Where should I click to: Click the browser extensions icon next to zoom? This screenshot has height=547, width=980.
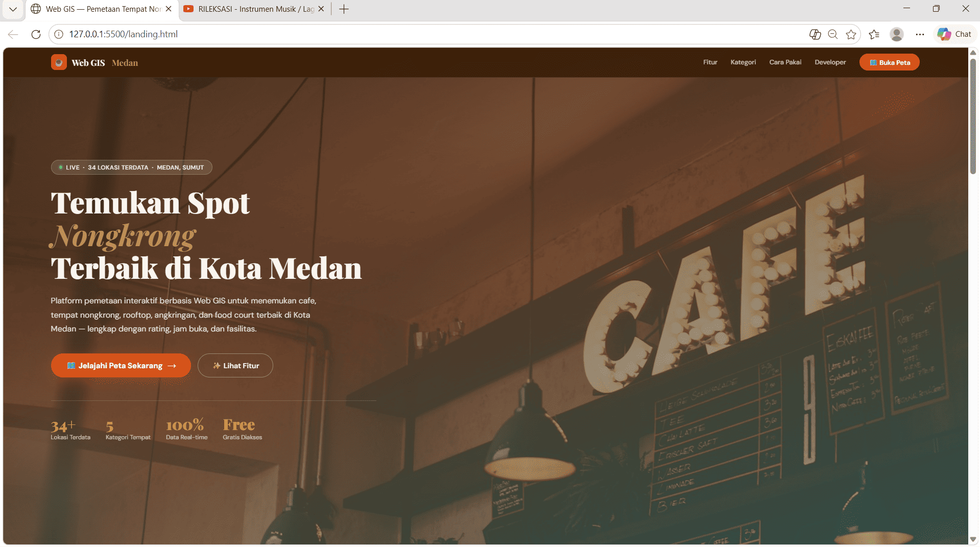click(815, 34)
